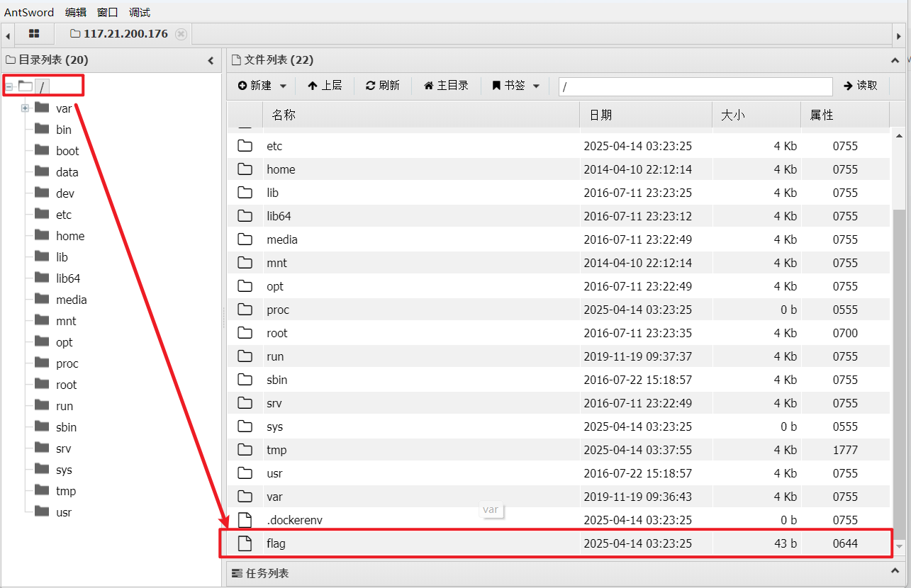Open the home grid tab icon

coord(33,33)
